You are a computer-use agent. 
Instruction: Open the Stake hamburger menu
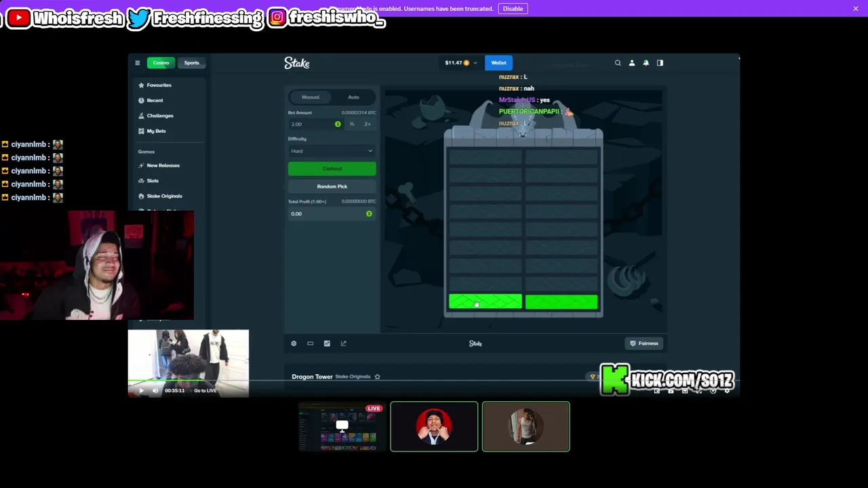(x=137, y=63)
